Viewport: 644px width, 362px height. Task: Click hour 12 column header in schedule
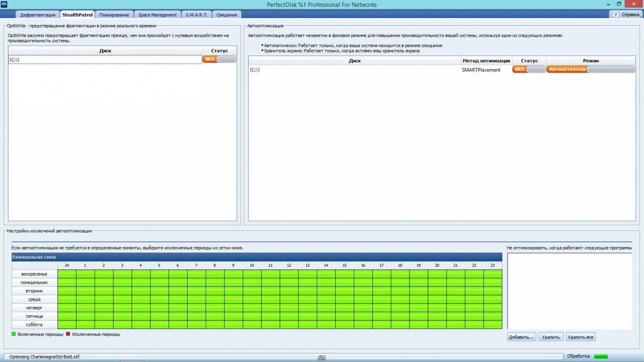pyautogui.click(x=289, y=265)
